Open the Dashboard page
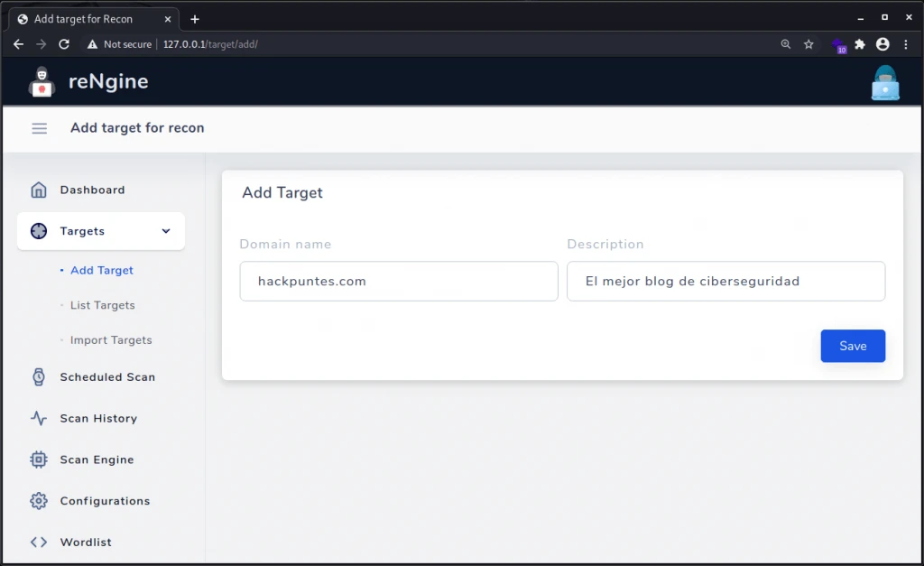The height and width of the screenshot is (566, 924). tap(93, 190)
